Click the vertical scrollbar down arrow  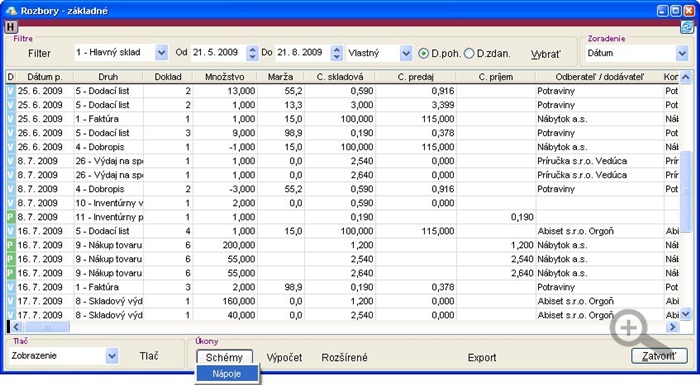tap(686, 314)
